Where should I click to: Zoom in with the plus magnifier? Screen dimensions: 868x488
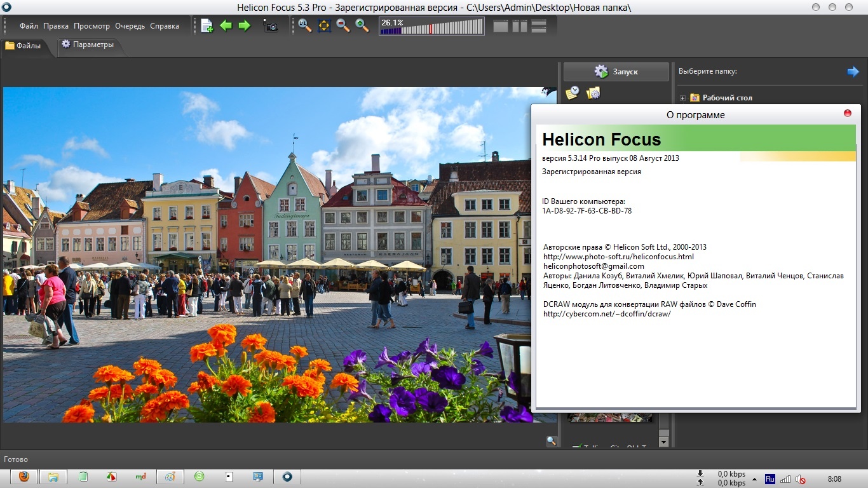coord(362,26)
